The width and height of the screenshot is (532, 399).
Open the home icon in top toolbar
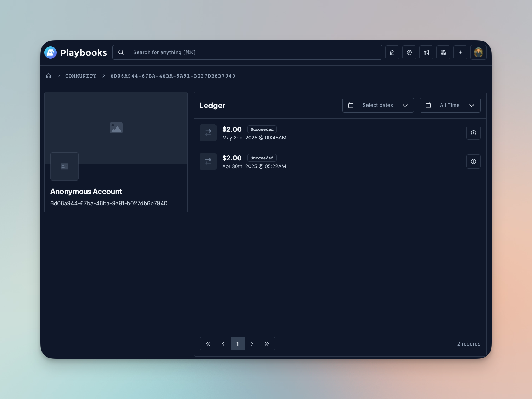coord(392,52)
